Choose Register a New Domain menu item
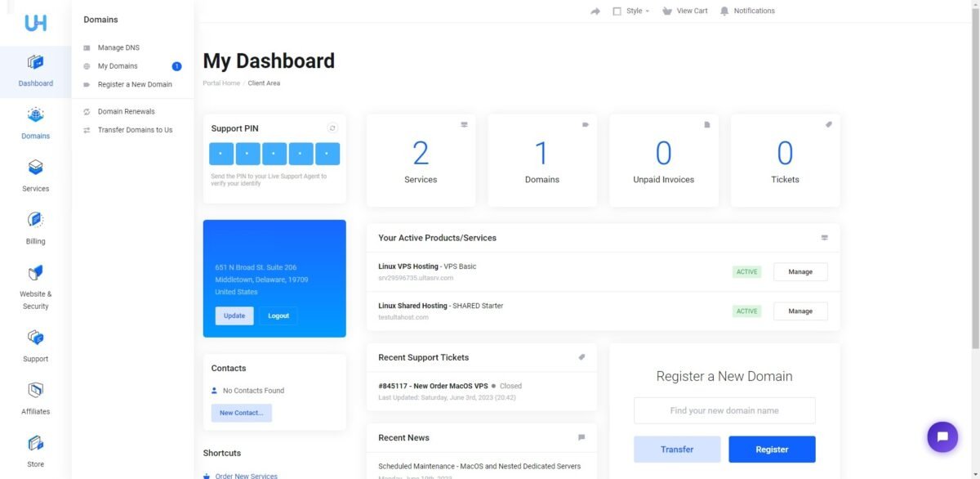 135,84
